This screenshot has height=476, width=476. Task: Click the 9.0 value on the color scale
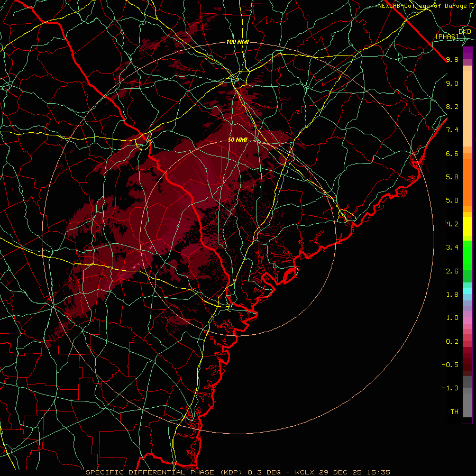pyautogui.click(x=452, y=83)
